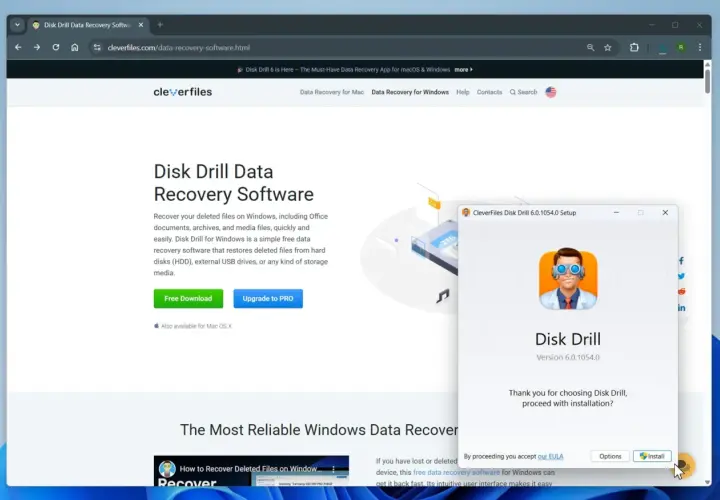Screen dimensions: 720x500
Task: Click the Options button in setup window
Action: coord(610,456)
